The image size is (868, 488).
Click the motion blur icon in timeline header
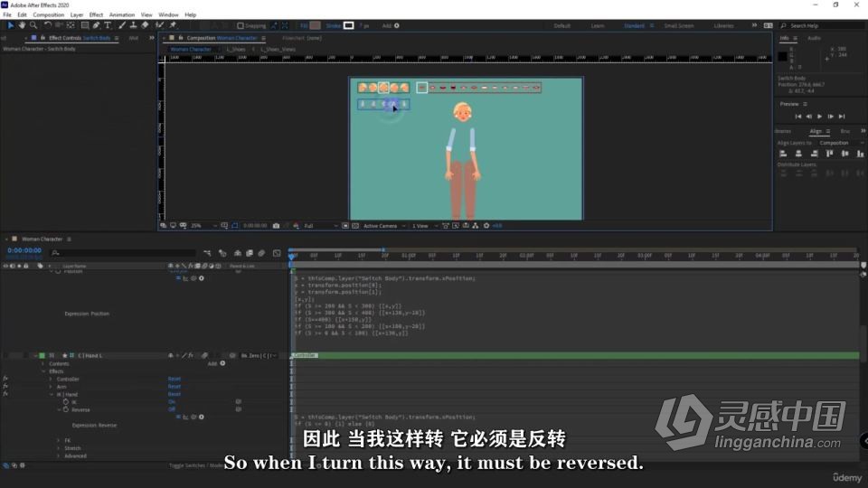tap(261, 253)
